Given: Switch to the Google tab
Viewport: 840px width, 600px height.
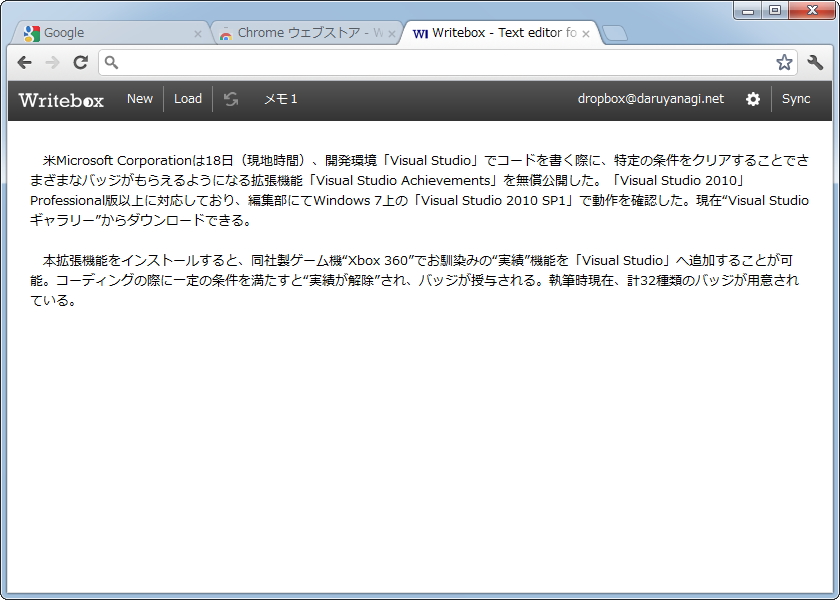Looking at the screenshot, I should (x=110, y=33).
